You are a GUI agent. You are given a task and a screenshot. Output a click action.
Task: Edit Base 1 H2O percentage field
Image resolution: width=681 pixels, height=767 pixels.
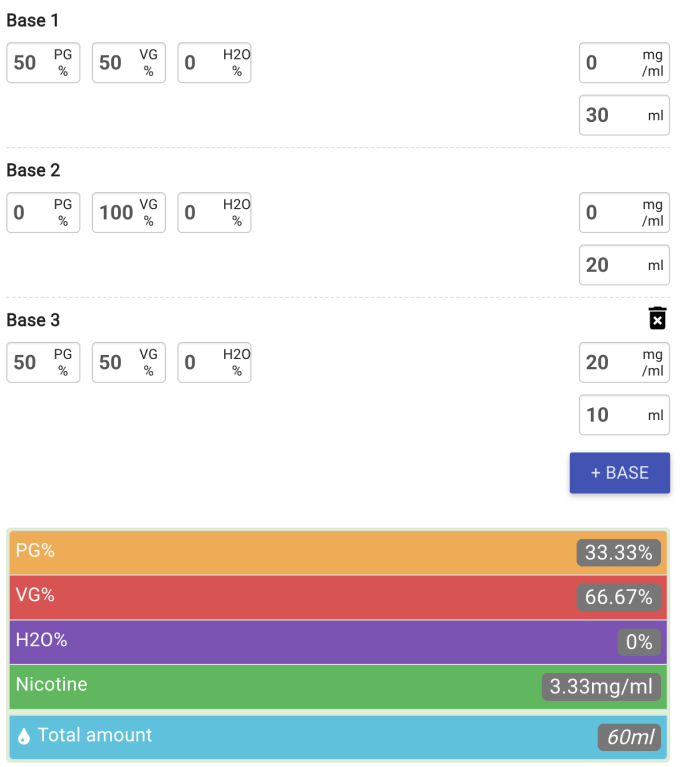(x=214, y=63)
